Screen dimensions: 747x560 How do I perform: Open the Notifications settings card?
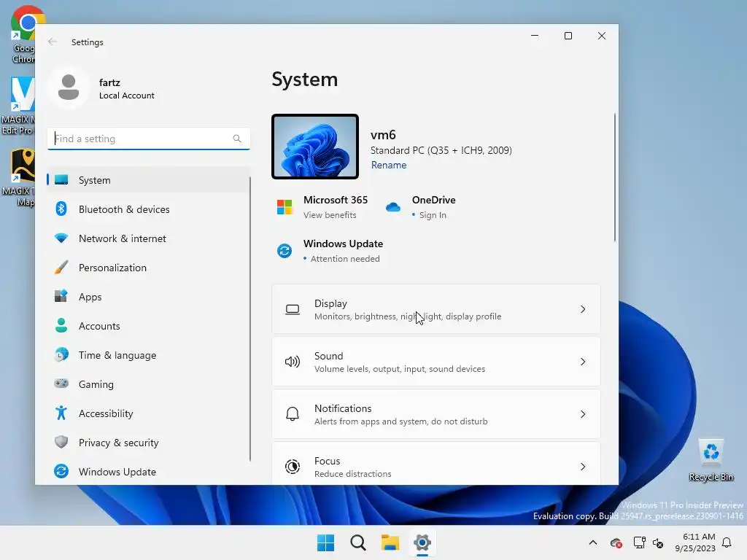point(436,414)
